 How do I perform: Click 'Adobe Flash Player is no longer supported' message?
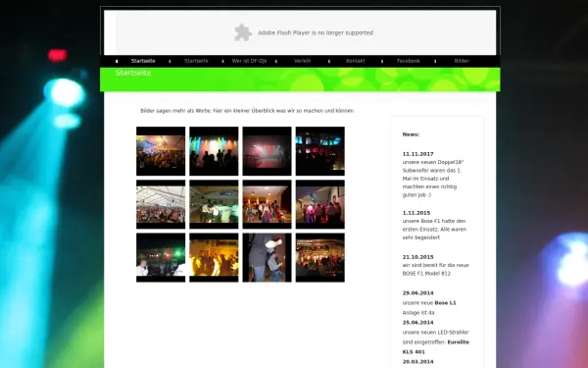click(316, 32)
